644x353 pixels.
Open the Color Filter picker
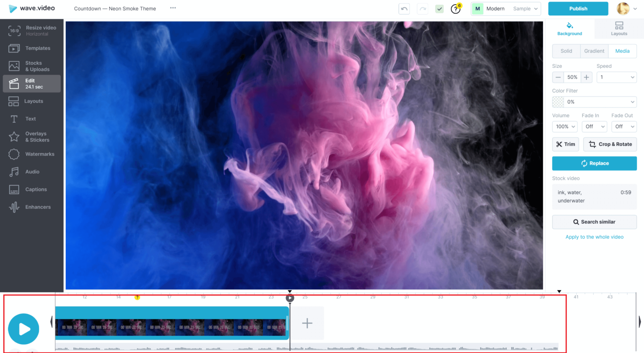tap(594, 102)
